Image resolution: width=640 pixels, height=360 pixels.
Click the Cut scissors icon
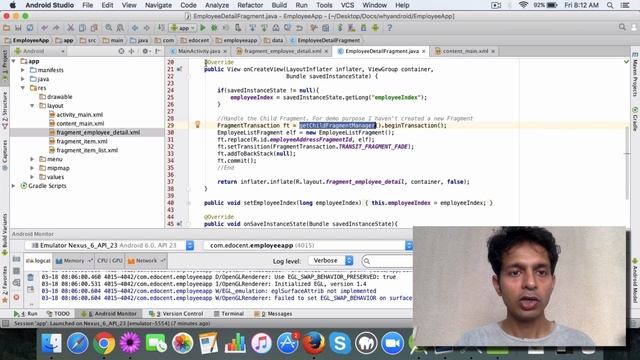pos(70,28)
